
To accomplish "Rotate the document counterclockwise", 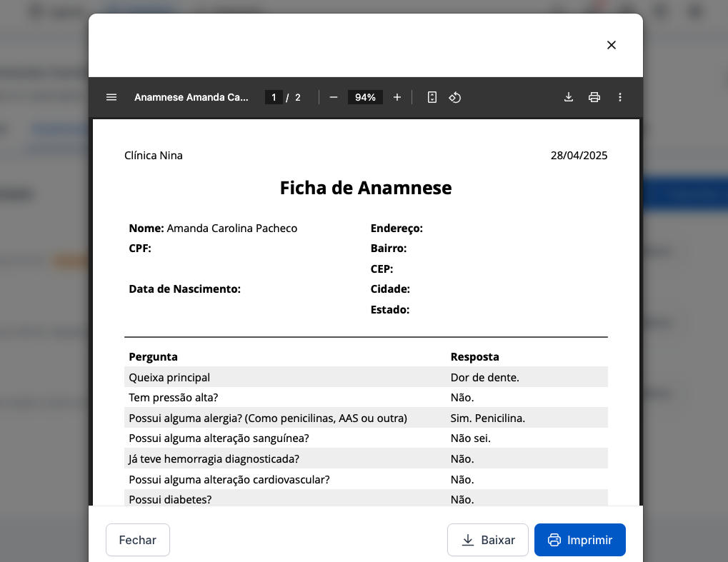I will pyautogui.click(x=455, y=97).
